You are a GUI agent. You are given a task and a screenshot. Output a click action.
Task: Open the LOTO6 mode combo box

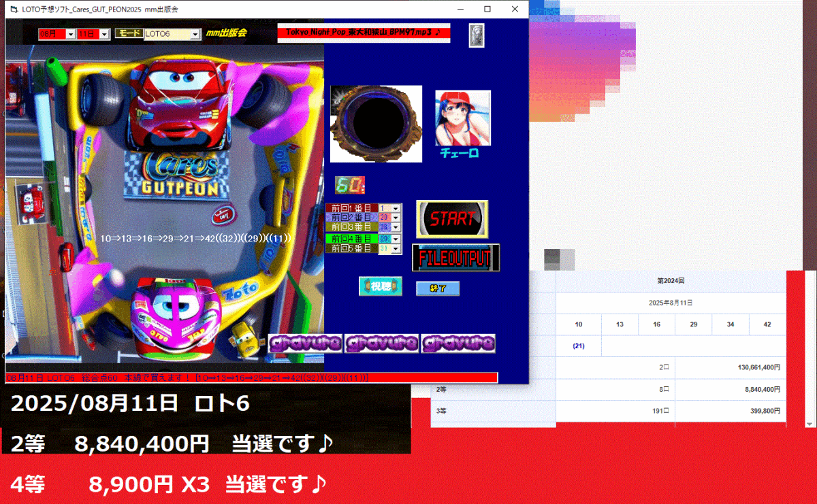(195, 33)
